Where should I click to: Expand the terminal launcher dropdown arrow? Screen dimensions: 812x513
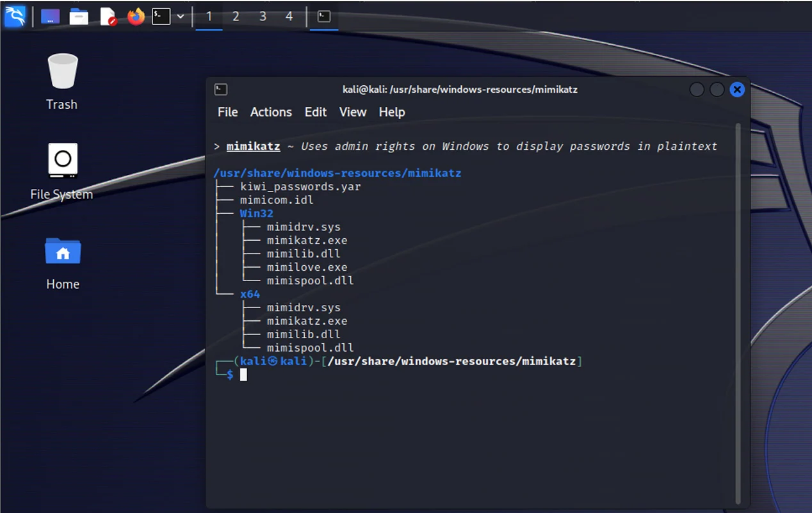point(181,17)
